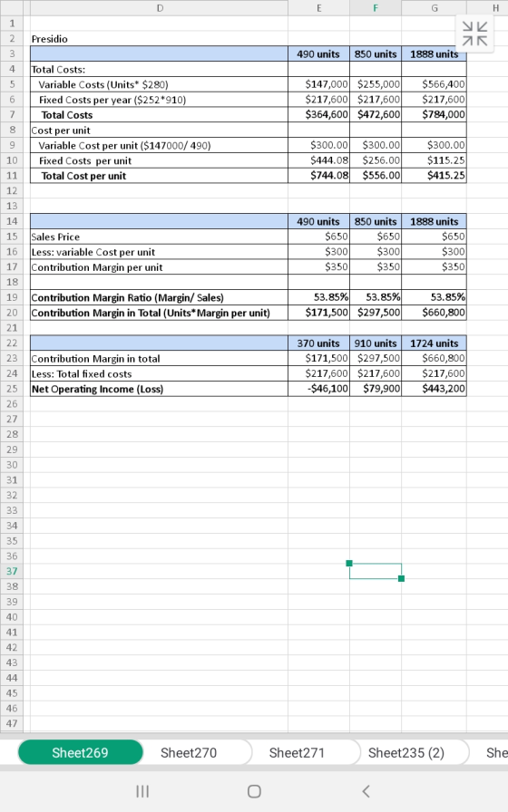Select 'Less: Total fixed costs' cell

pos(159,373)
